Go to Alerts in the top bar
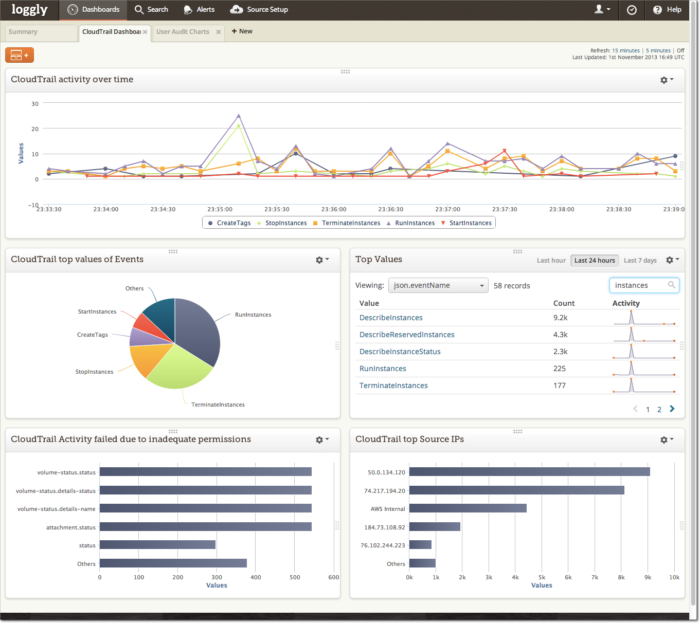This screenshot has width=700, height=623. (x=199, y=9)
